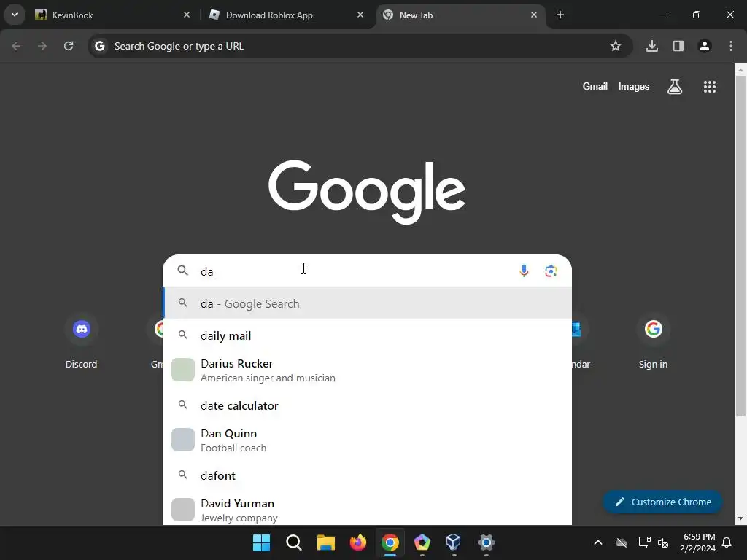Open the Chrome three-dot menu
The height and width of the screenshot is (560, 747).
tap(731, 46)
